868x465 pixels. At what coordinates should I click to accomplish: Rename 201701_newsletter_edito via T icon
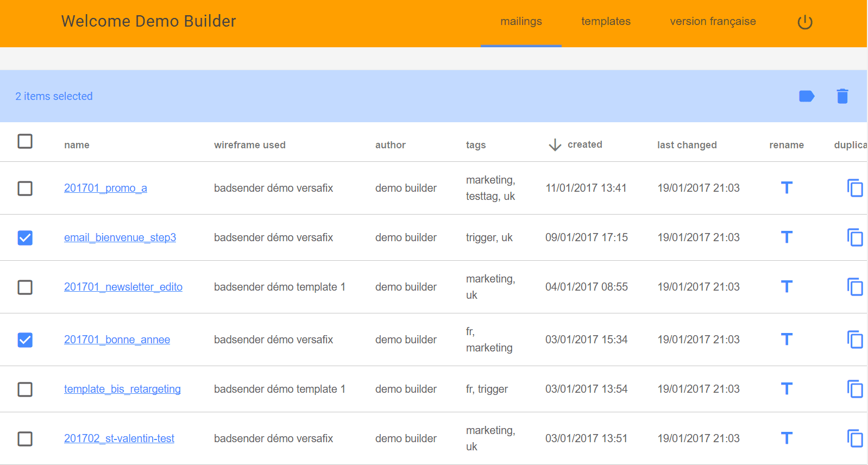[x=787, y=287]
